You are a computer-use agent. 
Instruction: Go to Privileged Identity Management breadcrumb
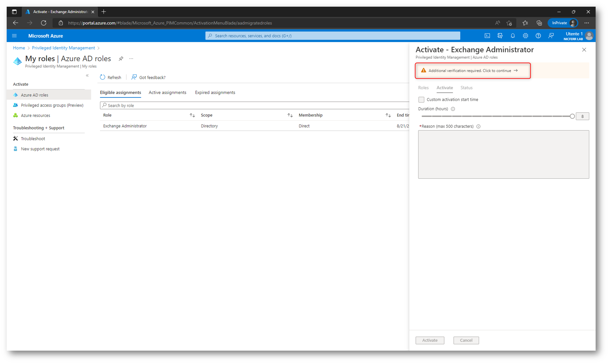click(63, 48)
